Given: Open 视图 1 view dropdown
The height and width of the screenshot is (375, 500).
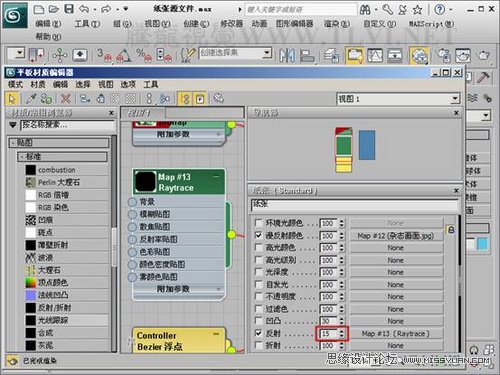Looking at the screenshot, I should tap(455, 99).
